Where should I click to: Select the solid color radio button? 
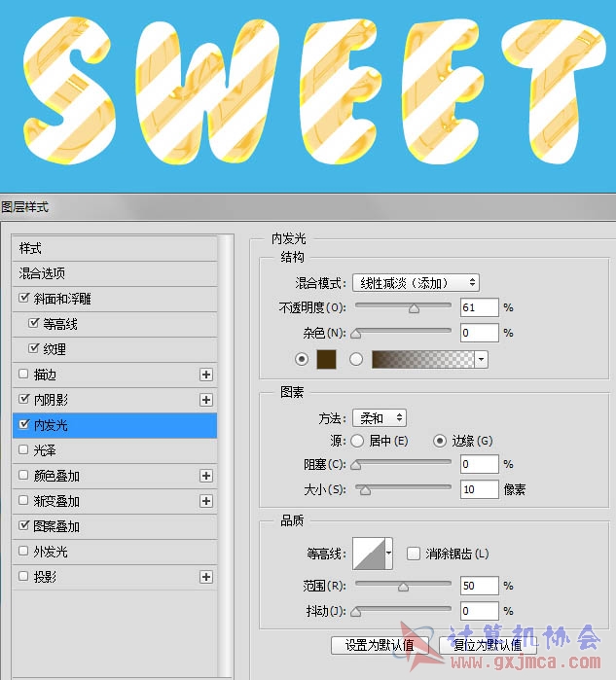click(302, 359)
